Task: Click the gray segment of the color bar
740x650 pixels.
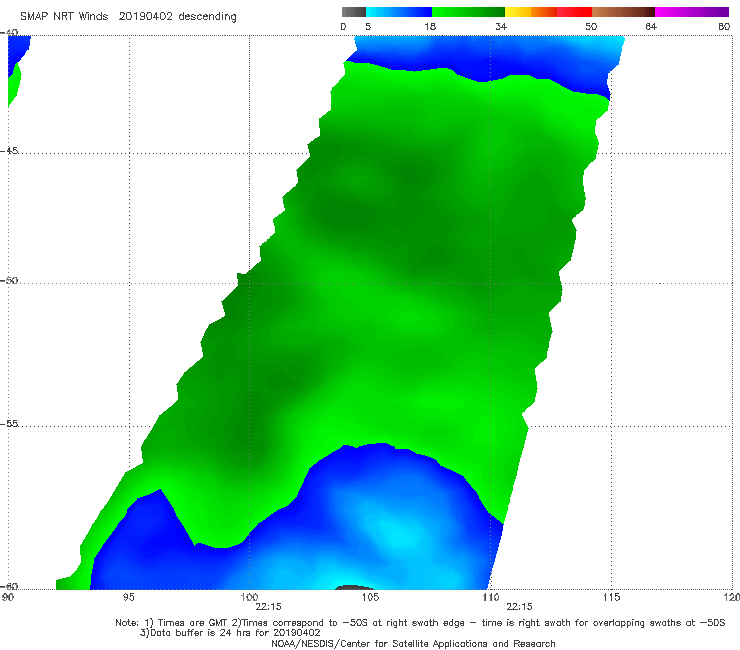Action: click(x=353, y=12)
